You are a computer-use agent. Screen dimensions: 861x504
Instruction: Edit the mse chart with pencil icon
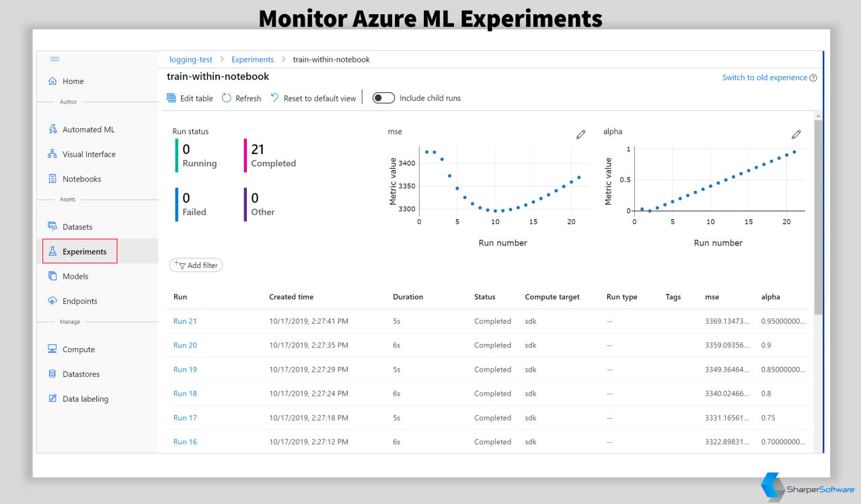(581, 134)
